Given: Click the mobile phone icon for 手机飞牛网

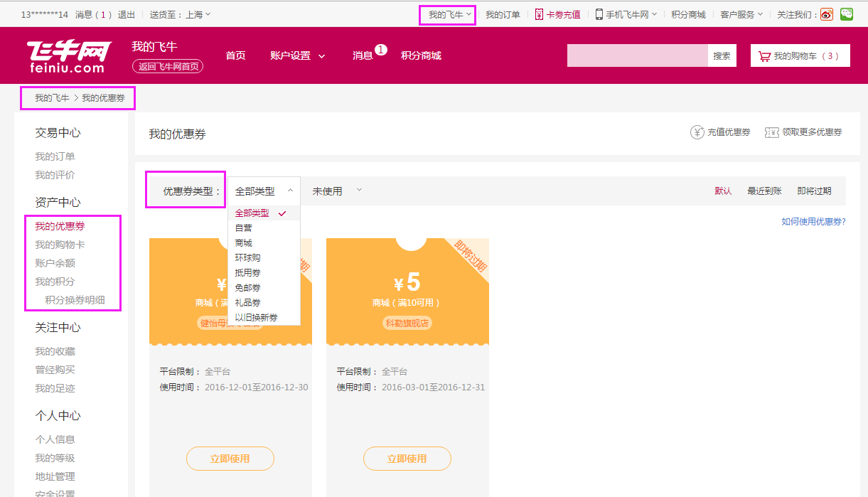Looking at the screenshot, I should tap(599, 14).
